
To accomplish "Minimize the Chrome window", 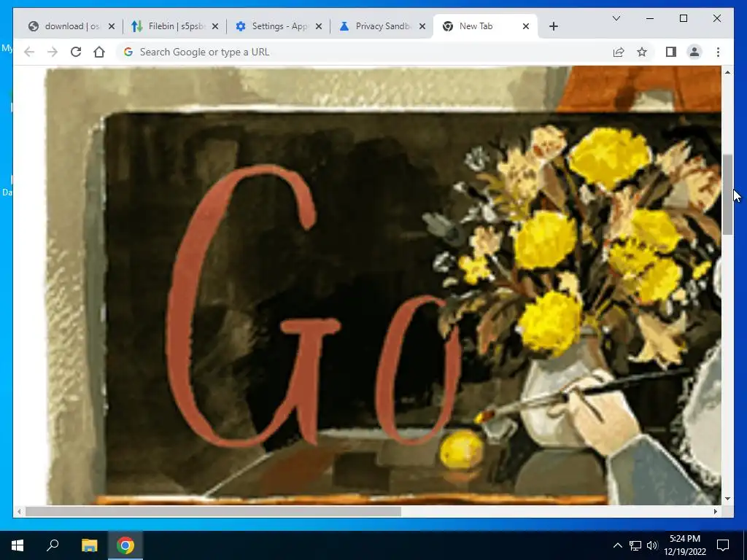I will click(650, 18).
